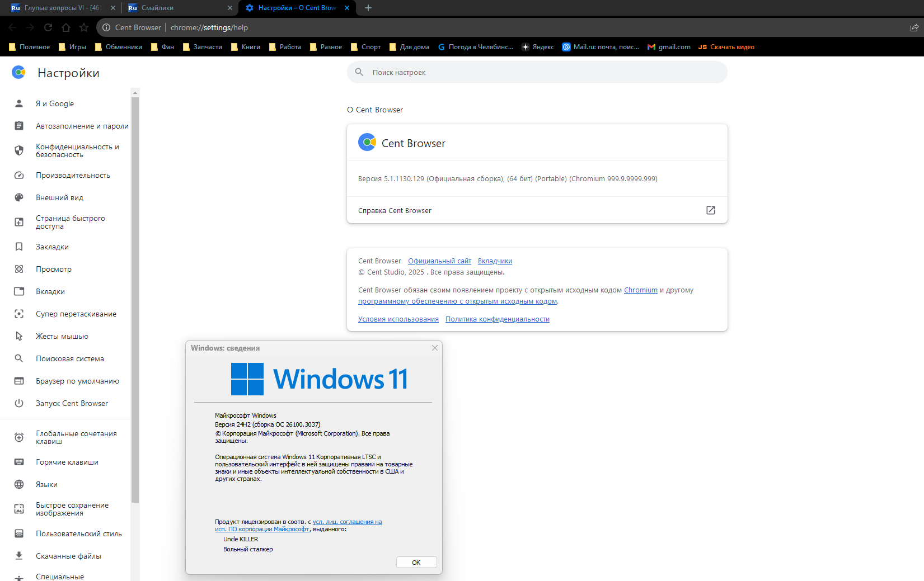Image resolution: width=924 pixels, height=581 pixels.
Task: Open 'Погода в Челябинс...' bookmark
Action: pos(475,47)
